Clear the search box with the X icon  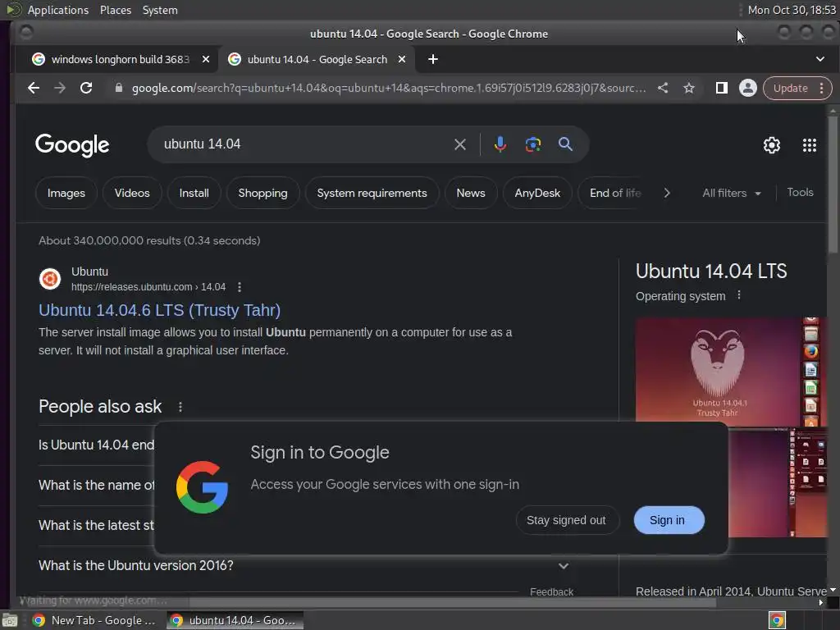(x=459, y=144)
